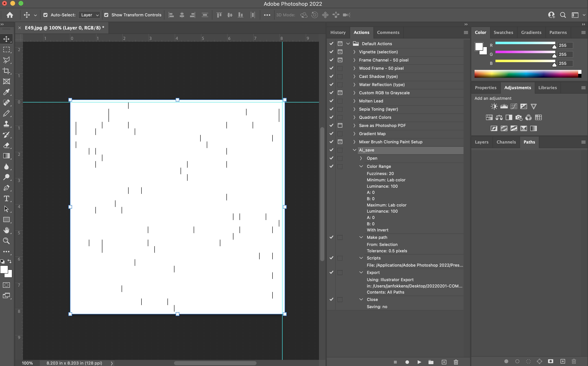Select the Crop tool

click(x=7, y=71)
